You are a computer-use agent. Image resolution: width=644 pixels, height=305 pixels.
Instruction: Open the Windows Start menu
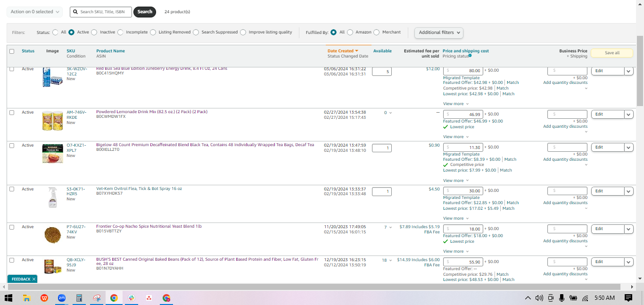tap(8, 298)
